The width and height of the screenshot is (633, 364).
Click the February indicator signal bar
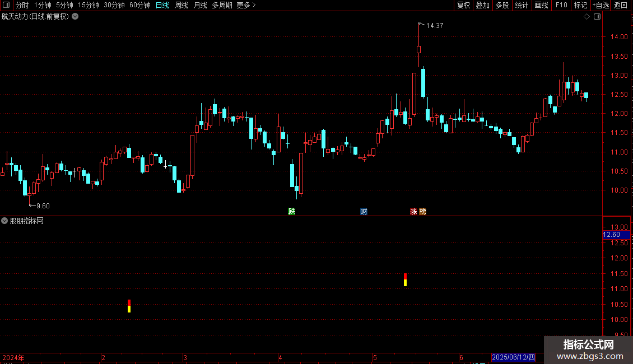(129, 306)
